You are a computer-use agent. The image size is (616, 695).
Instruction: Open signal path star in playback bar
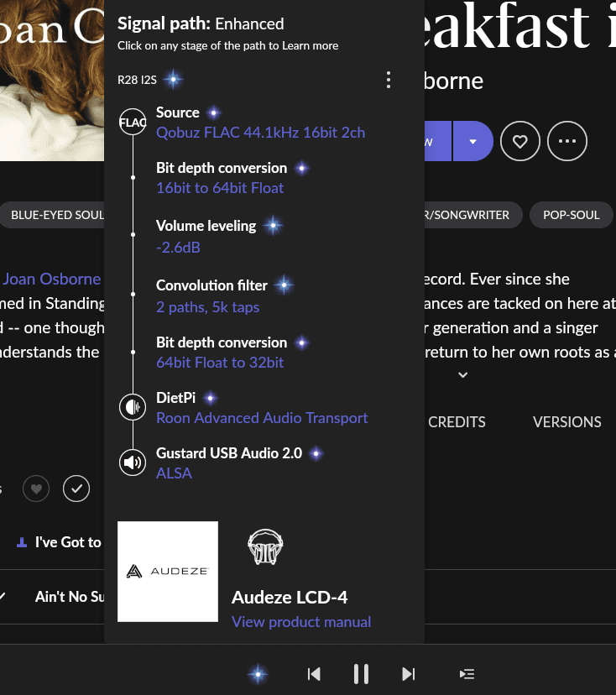pos(258,674)
